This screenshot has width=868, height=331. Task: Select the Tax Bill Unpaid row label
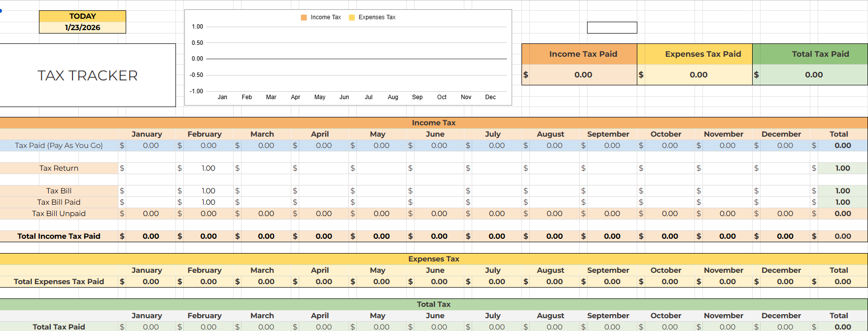pos(59,214)
